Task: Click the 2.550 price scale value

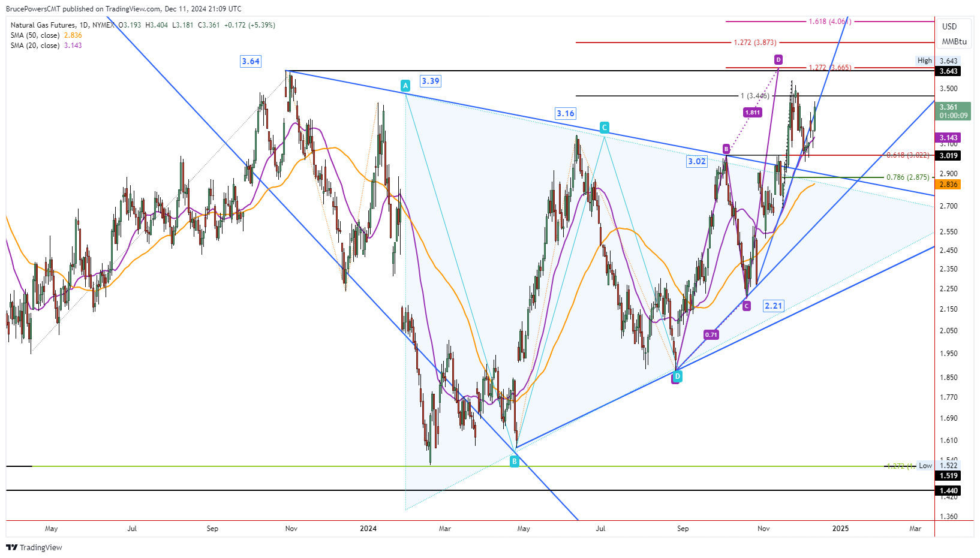Action: point(949,232)
